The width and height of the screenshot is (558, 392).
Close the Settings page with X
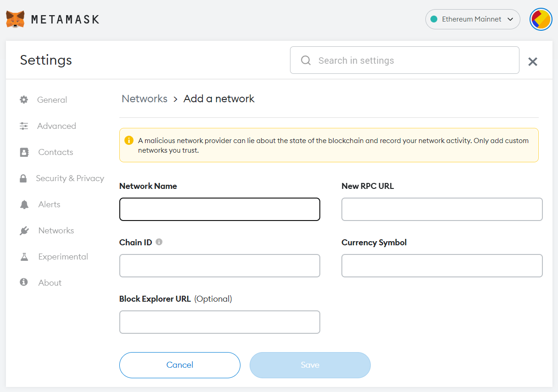(533, 61)
